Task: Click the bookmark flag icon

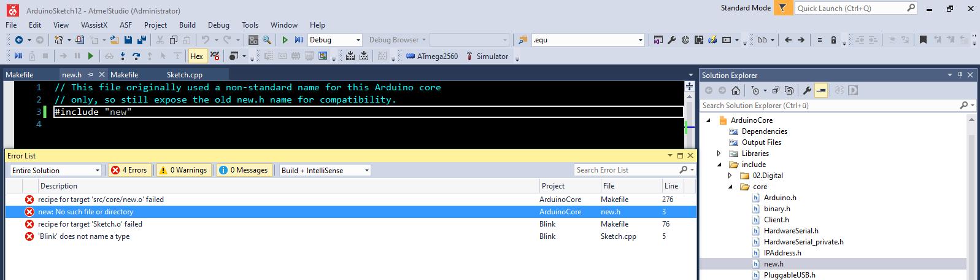Action: (923, 40)
